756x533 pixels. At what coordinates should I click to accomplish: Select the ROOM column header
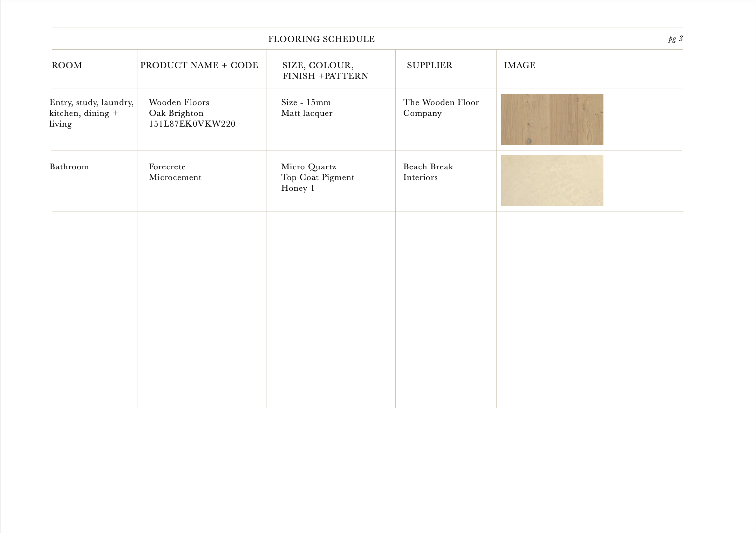[x=67, y=65]
